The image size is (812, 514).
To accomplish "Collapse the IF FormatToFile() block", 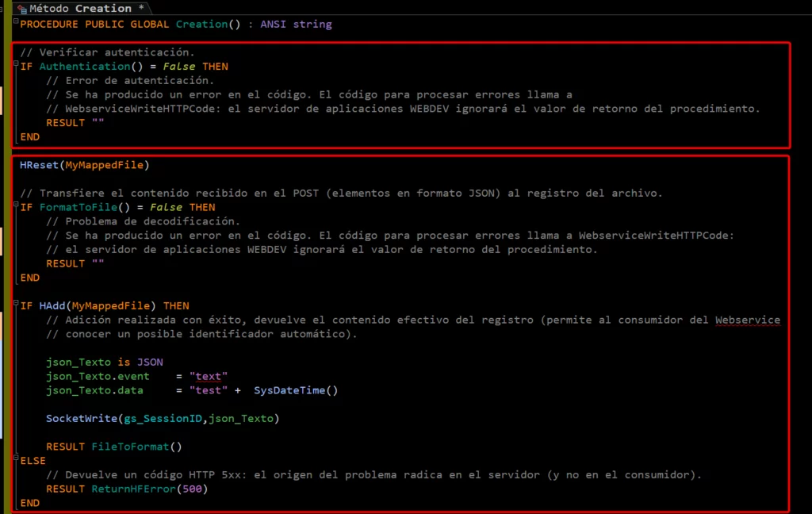I will coord(16,205).
